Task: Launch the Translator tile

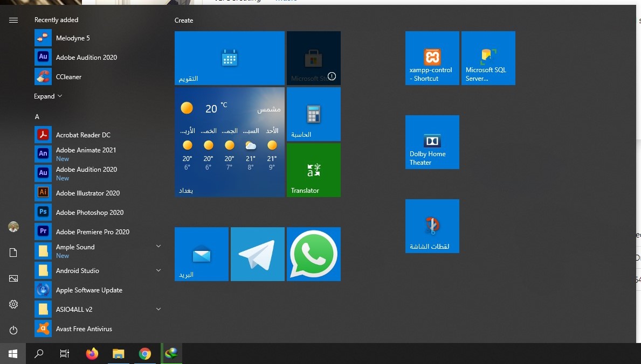Action: [314, 170]
